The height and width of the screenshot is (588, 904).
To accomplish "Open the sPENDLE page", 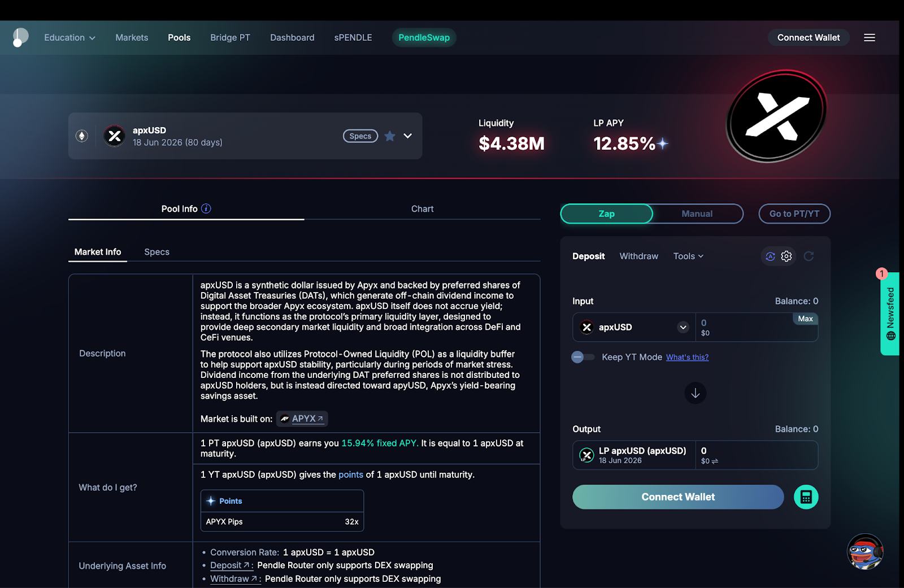I will click(x=353, y=38).
